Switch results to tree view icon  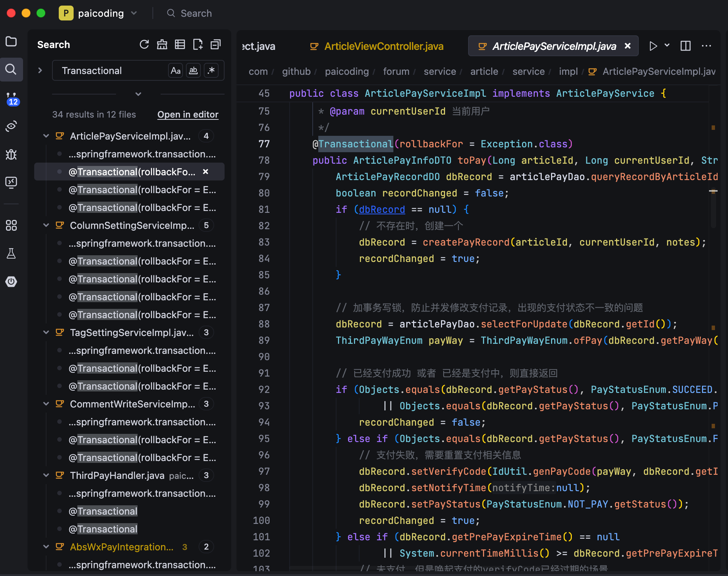pyautogui.click(x=180, y=45)
